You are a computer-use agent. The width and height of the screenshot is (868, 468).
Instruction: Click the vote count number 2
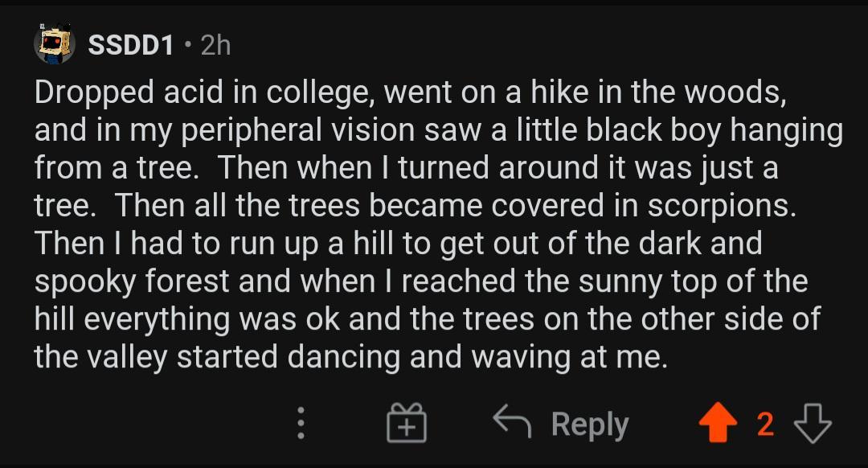[x=765, y=425]
